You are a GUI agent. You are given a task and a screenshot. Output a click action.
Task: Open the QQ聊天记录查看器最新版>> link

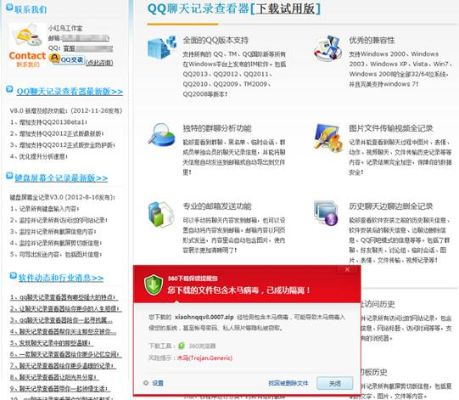70,91
